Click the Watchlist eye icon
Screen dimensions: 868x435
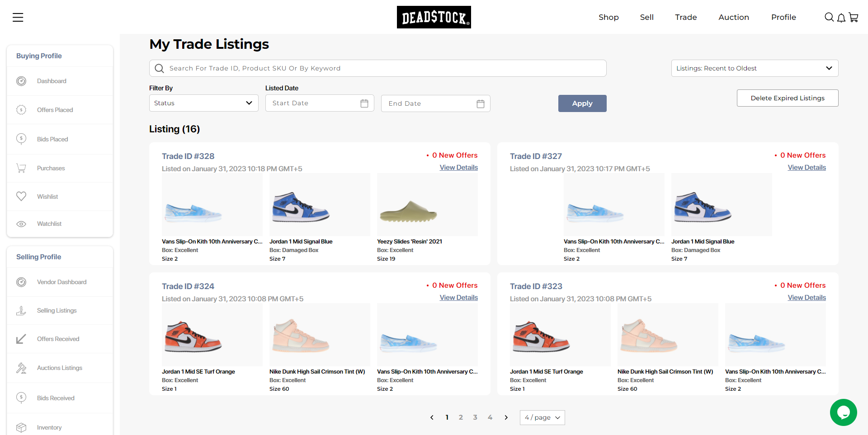coord(21,224)
